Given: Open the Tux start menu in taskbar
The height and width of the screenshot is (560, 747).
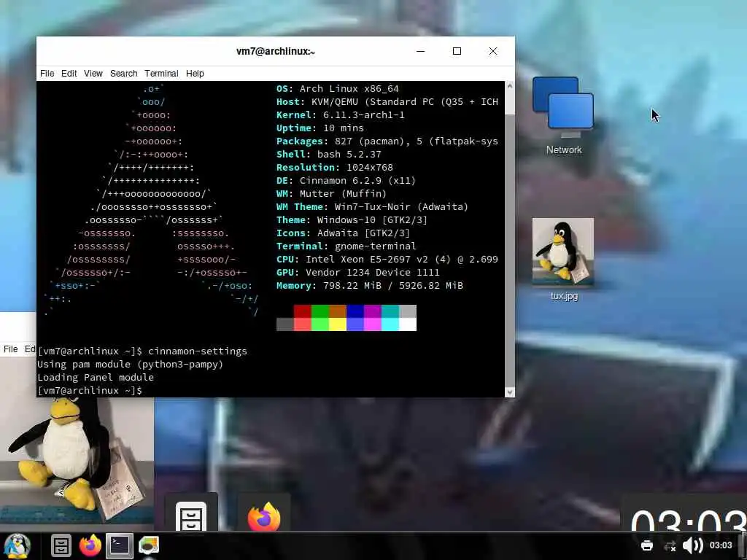Looking at the screenshot, I should click(17, 545).
